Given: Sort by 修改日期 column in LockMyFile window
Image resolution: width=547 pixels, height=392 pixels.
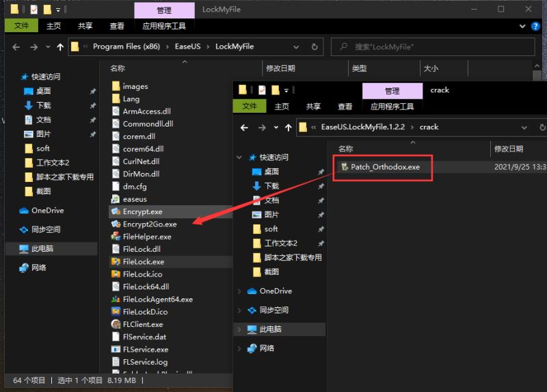Looking at the screenshot, I should pos(280,68).
